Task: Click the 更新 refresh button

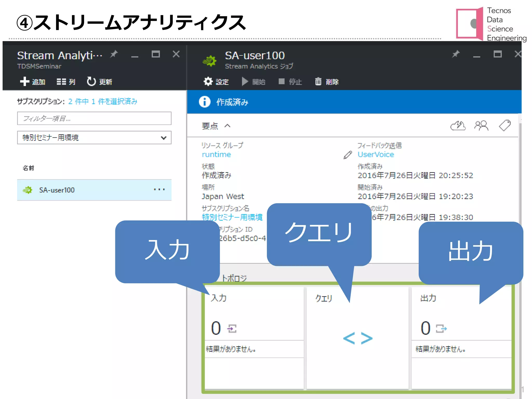Action: point(99,82)
